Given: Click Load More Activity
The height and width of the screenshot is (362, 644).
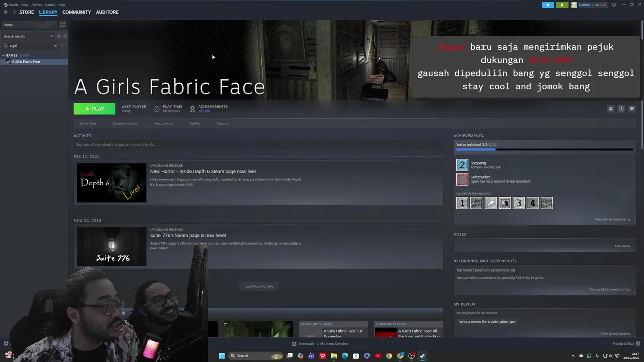Looking at the screenshot, I should [x=259, y=286].
